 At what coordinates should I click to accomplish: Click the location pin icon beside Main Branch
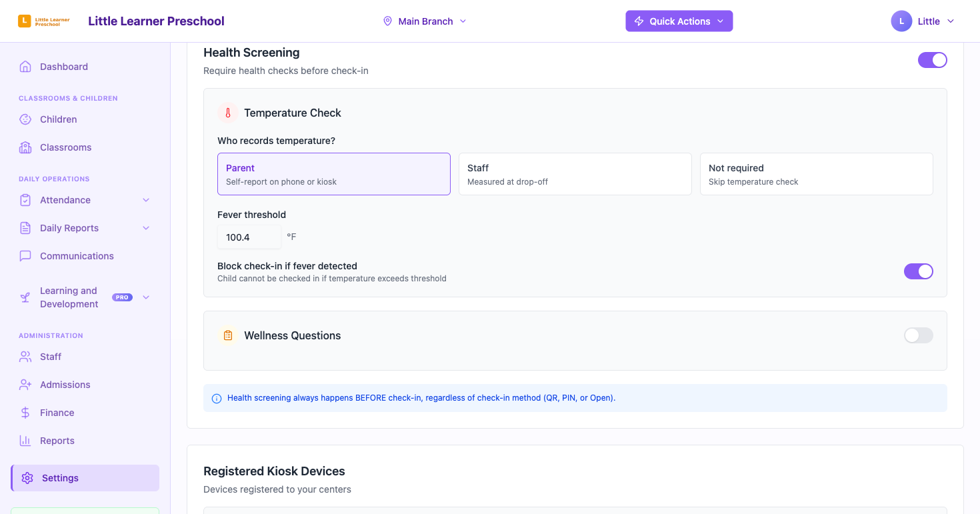[x=387, y=21]
